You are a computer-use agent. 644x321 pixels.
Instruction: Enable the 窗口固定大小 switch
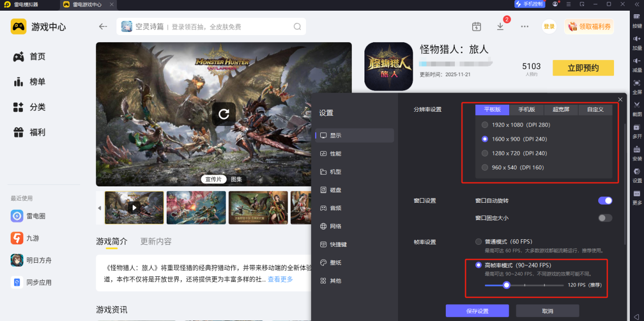[605, 218]
